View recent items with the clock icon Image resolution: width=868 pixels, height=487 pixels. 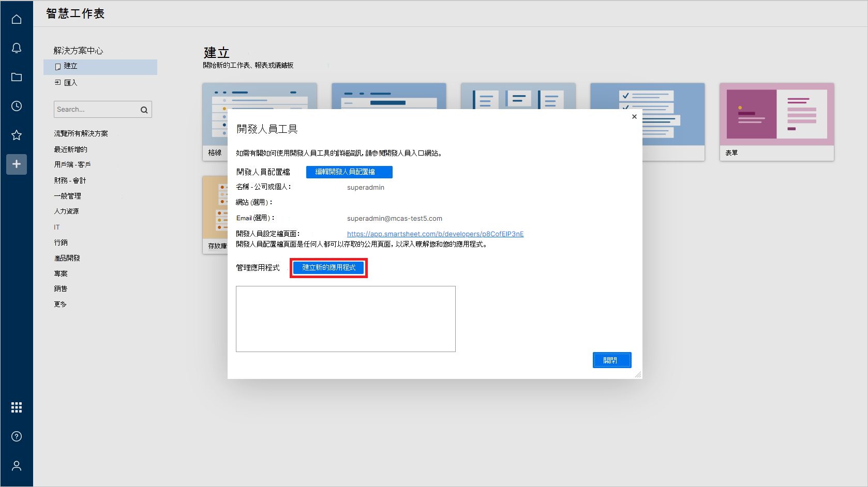tap(17, 106)
